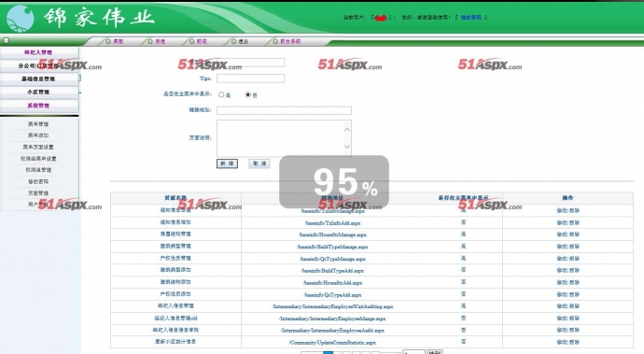Click the 操作 table column header
The width and height of the screenshot is (644, 354).
pos(568,198)
